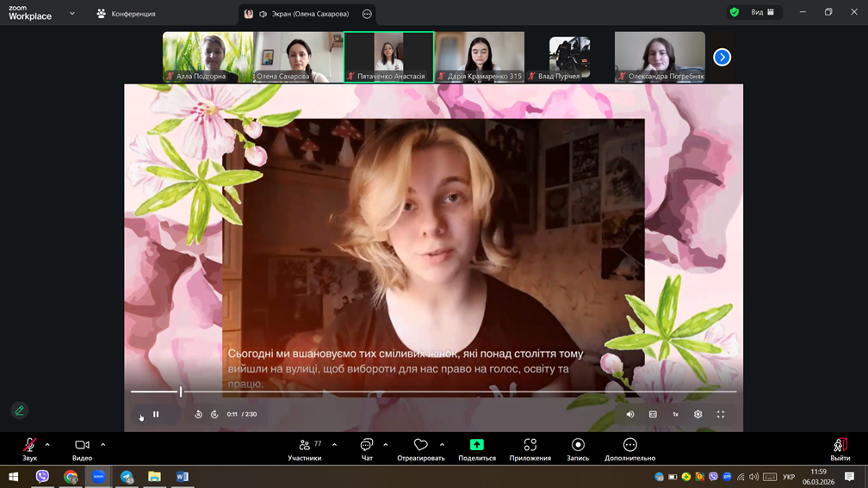Expand the audio options arrow beside Звук
This screenshot has width=868, height=488.
pyautogui.click(x=47, y=445)
